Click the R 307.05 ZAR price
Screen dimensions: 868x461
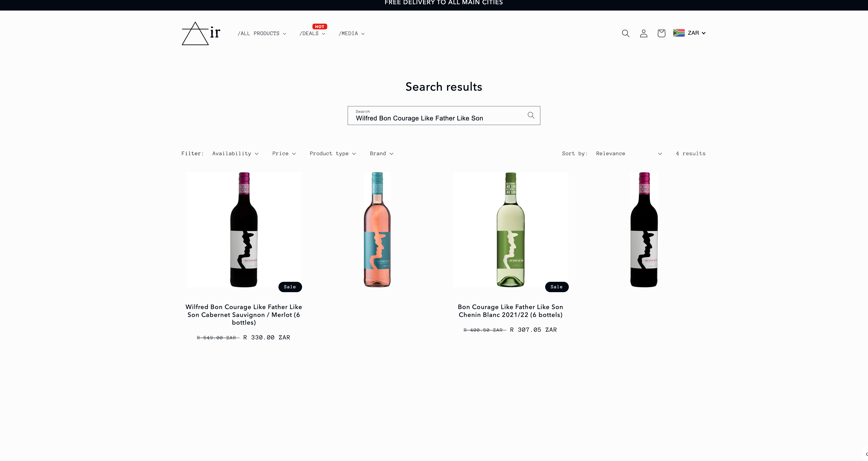(x=533, y=330)
